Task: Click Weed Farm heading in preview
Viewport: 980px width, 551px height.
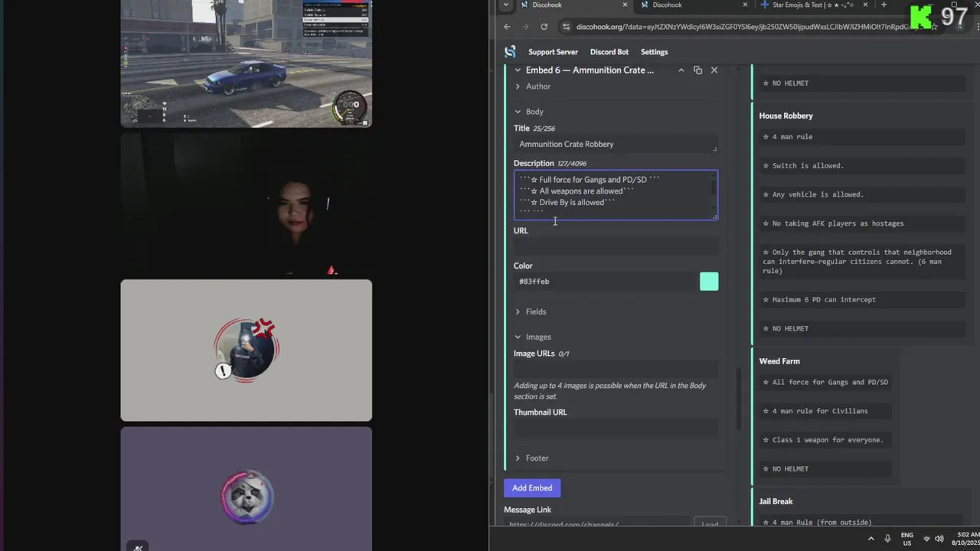Action: [x=779, y=361]
